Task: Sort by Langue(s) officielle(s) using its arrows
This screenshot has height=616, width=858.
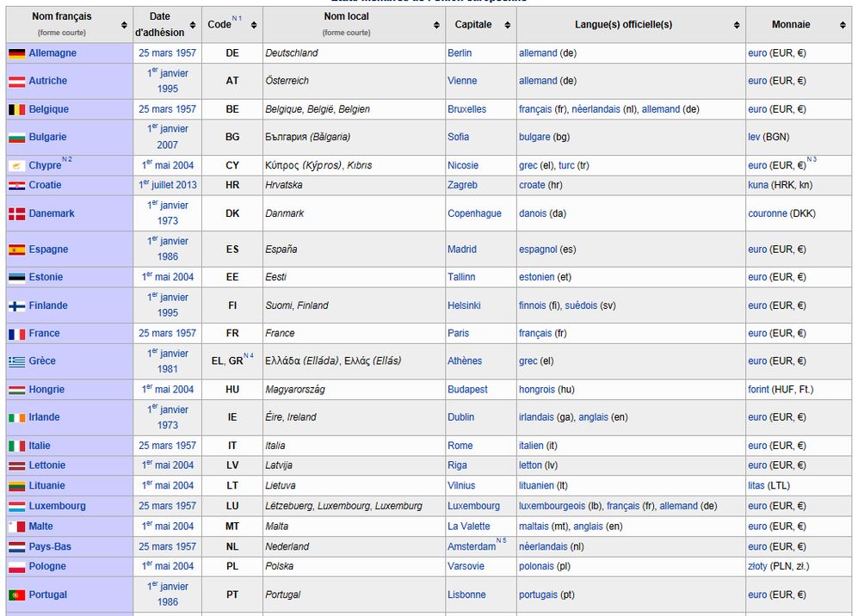Action: point(737,25)
